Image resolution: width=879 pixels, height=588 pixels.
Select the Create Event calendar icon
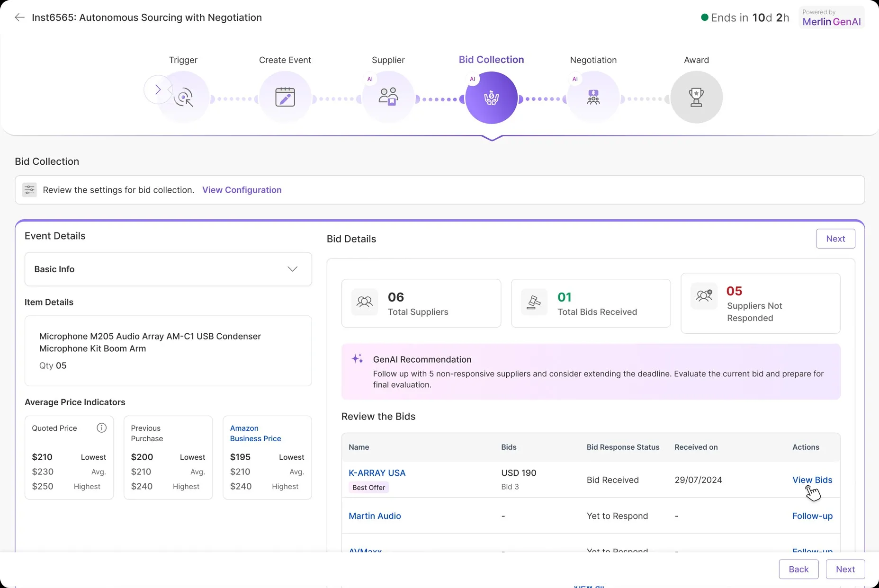pyautogui.click(x=285, y=98)
